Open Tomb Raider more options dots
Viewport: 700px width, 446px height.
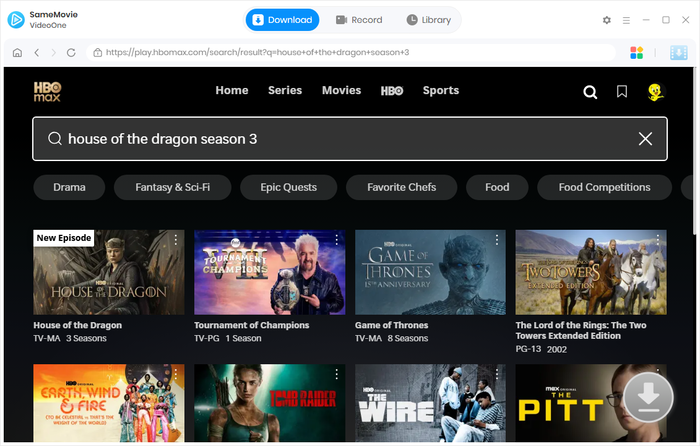tap(337, 374)
